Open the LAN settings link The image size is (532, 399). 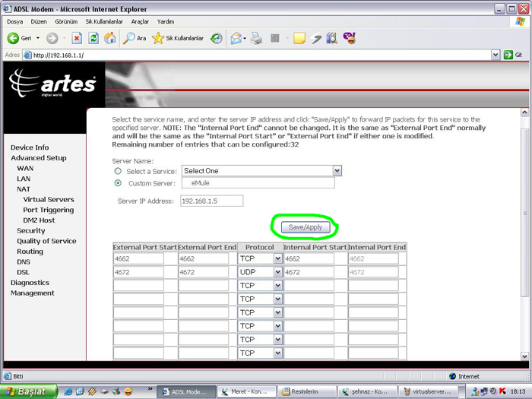24,179
